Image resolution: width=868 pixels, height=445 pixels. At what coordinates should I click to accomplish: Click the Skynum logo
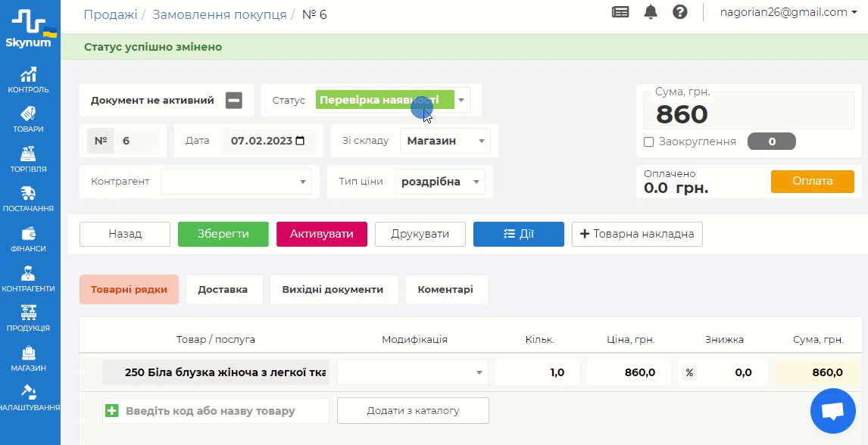pos(30,29)
